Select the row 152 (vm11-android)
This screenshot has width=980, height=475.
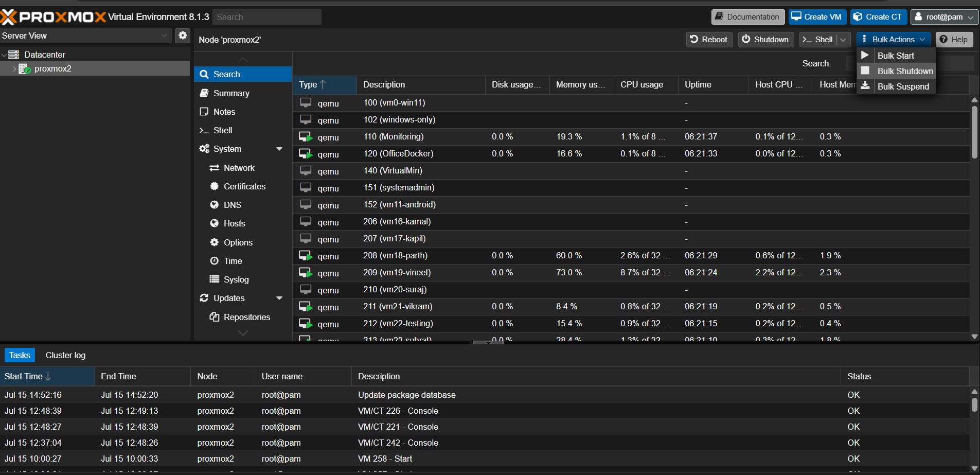click(631, 205)
